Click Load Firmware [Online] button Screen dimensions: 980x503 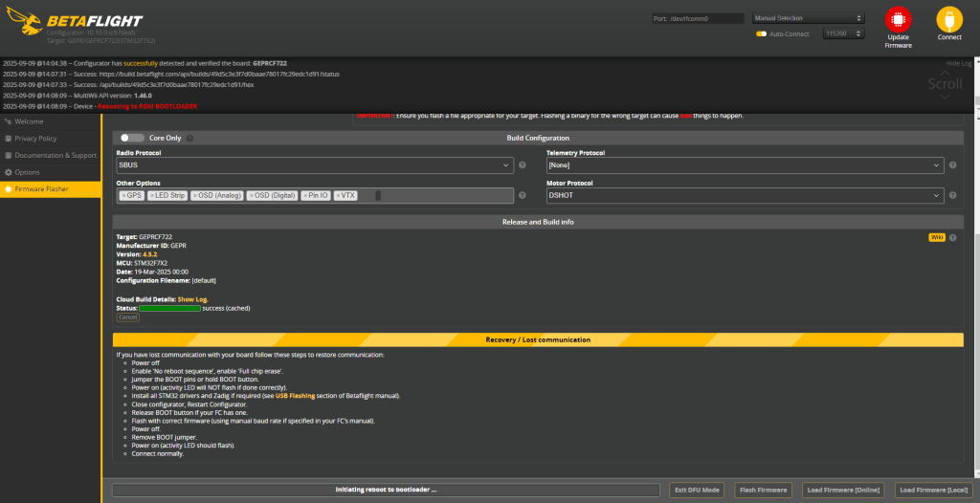843,490
